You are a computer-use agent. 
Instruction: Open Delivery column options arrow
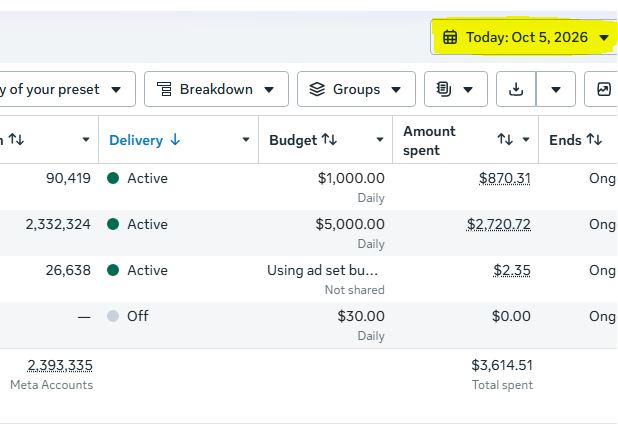(246, 140)
